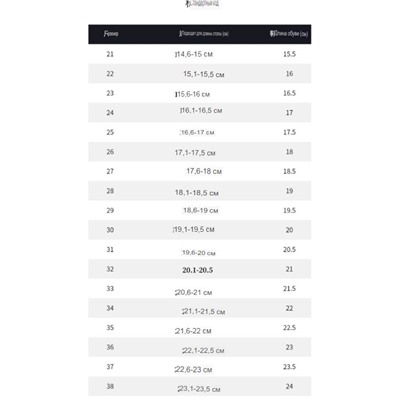
Task: Select the 16,1-16,5 см range cell
Action: [201, 110]
